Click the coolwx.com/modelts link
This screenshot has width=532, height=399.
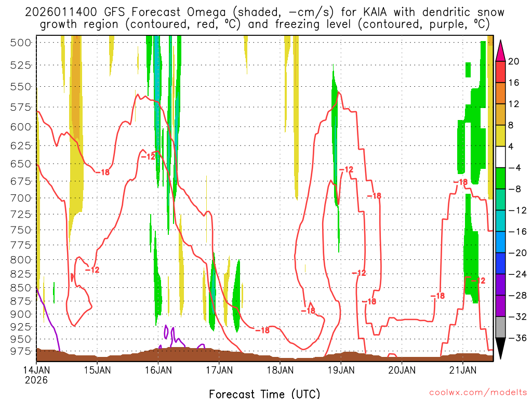pyautogui.click(x=478, y=392)
